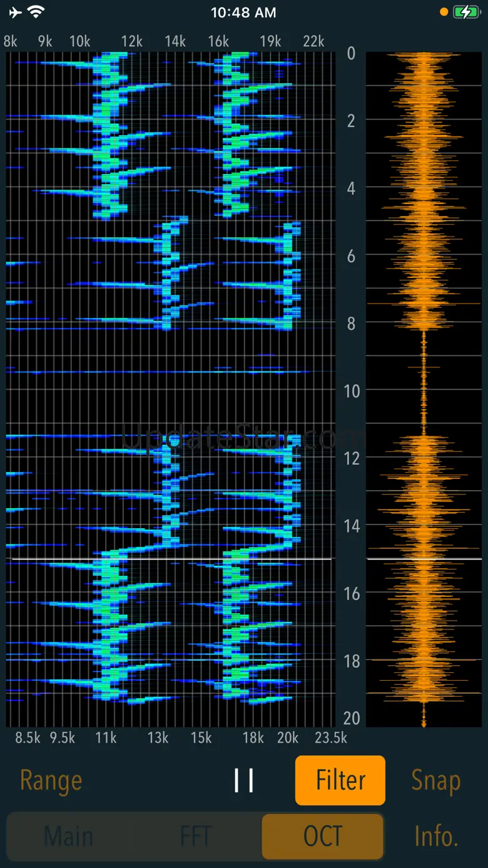Click the 14k frequency label at top
Screen dimensions: 488x868
(x=175, y=41)
